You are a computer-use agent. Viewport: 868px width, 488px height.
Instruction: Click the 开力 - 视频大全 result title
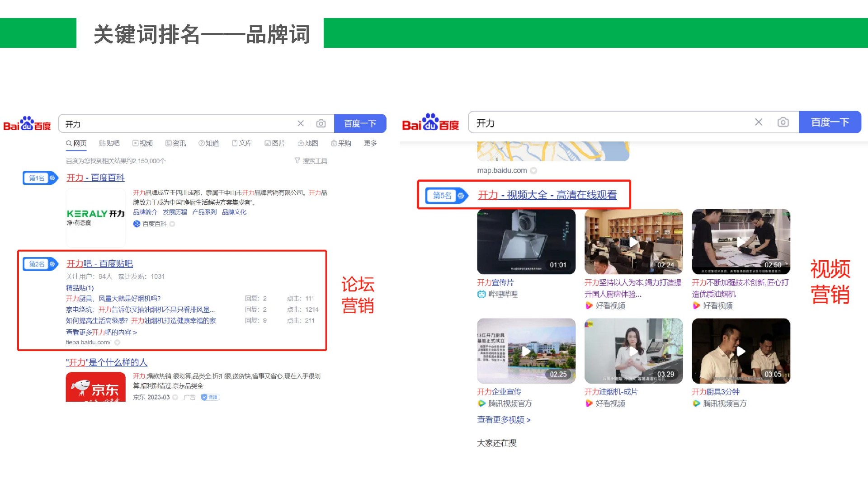[547, 195]
